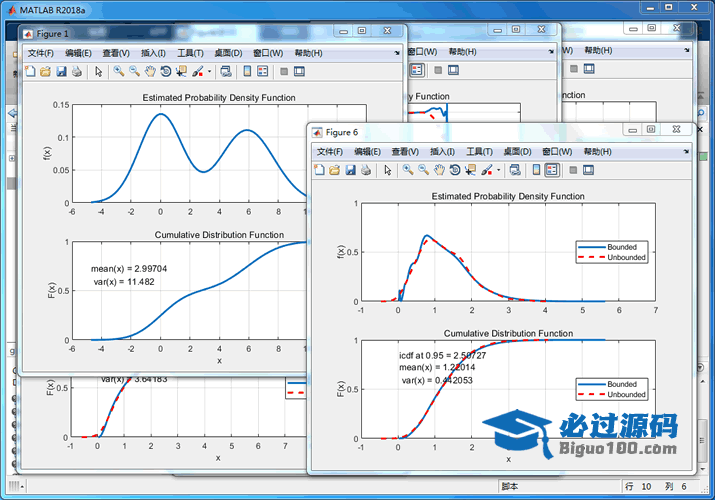Select Edit Plot arrow in Figure 6
This screenshot has width=715, height=500.
pos(388,170)
